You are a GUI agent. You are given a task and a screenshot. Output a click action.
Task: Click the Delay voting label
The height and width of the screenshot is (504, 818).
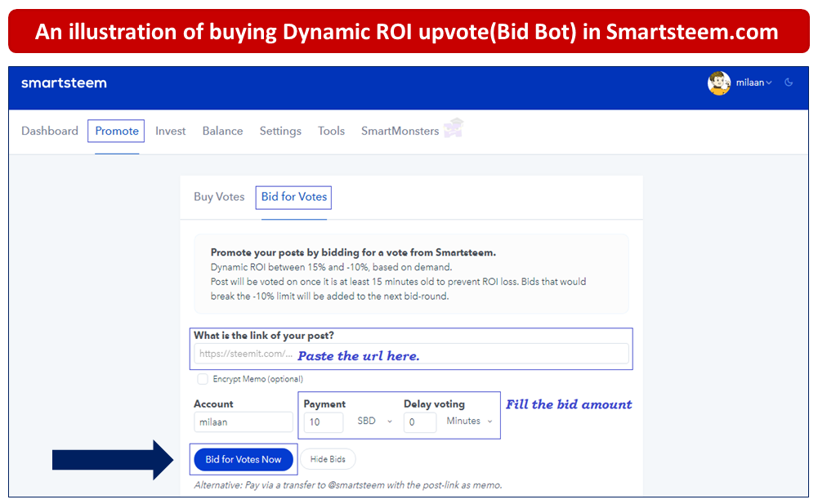434,404
